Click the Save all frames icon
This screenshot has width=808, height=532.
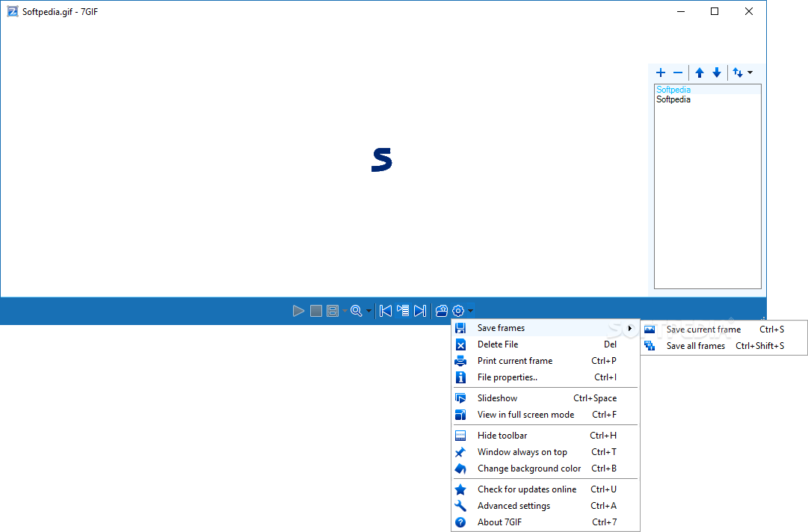coord(650,346)
